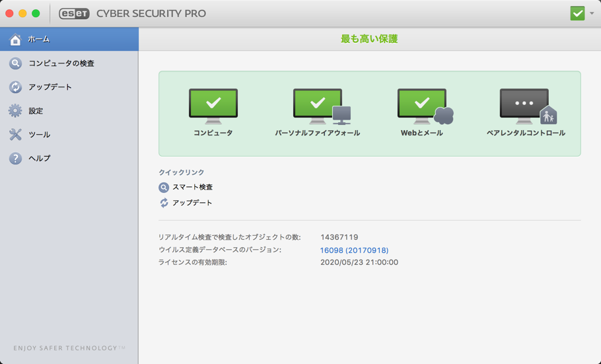
Task: Select ホーム in the sidebar
Action: coord(69,39)
